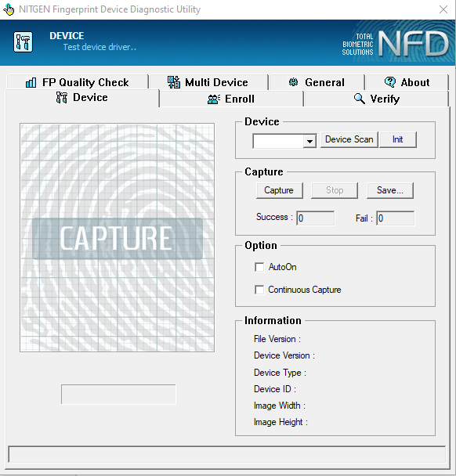Click the Success count field
Screen dimensions: 456x476
[315, 218]
